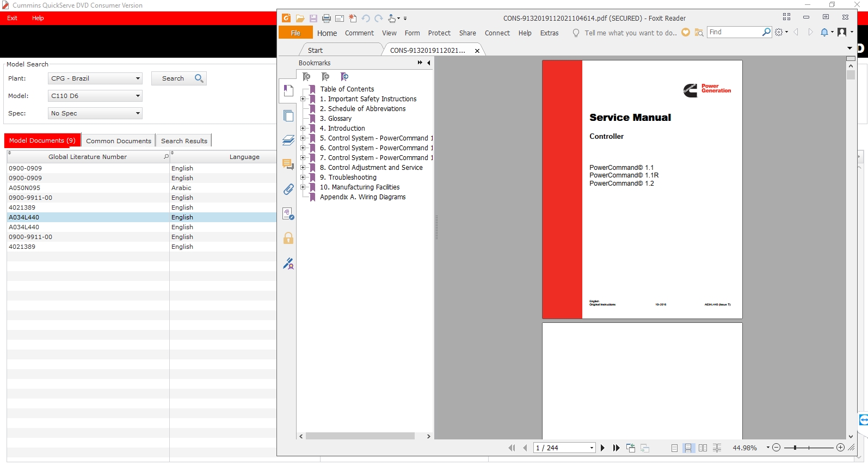Switch to the Comment ribbon tab
The height and width of the screenshot is (465, 868).
[x=359, y=33]
